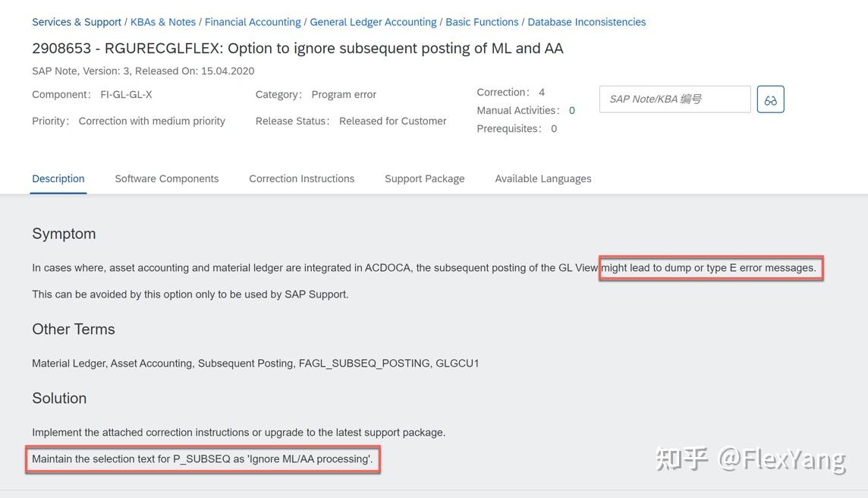Click the note title 2908653 heading

pos(297,49)
